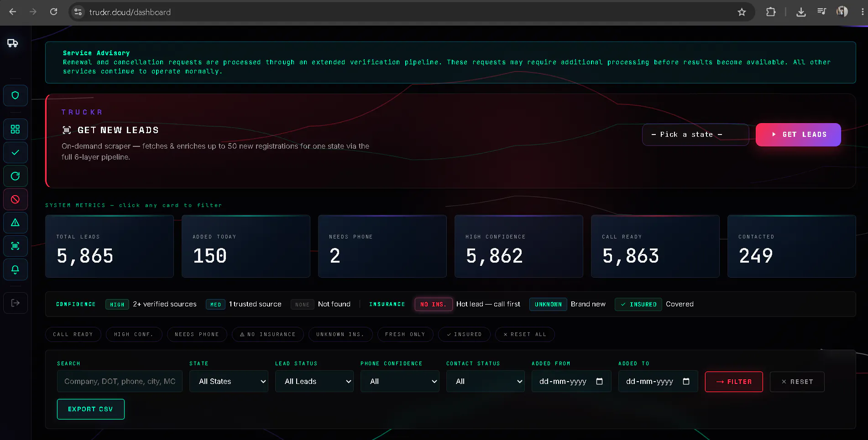This screenshot has width=868, height=440.
Task: Apply filters with the FILTER button
Action: 734,382
